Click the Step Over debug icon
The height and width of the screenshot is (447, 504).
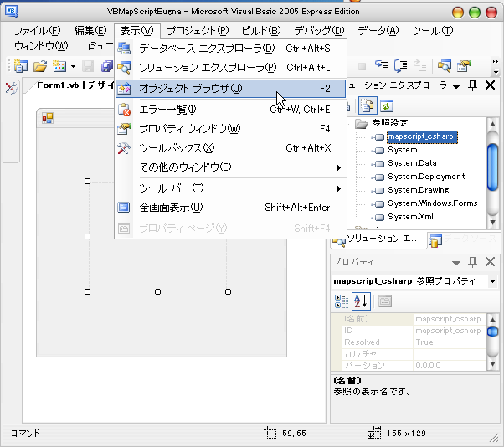pos(400,66)
